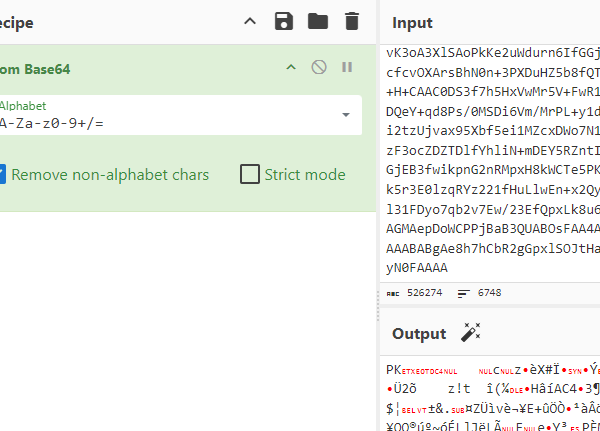Click the Input pane header title
Image resolution: width=600 pixels, height=431 pixels.
413,23
